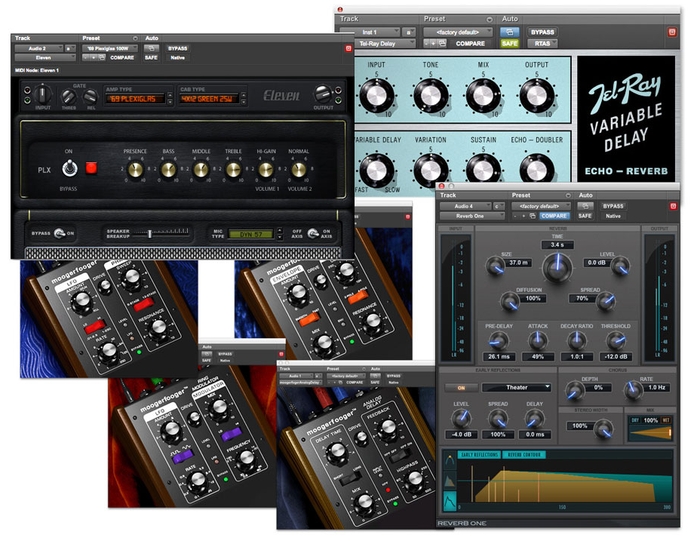This screenshot has height=541, width=700.
Task: Step the CAB TYPE selector down arrow
Action: tap(243, 102)
